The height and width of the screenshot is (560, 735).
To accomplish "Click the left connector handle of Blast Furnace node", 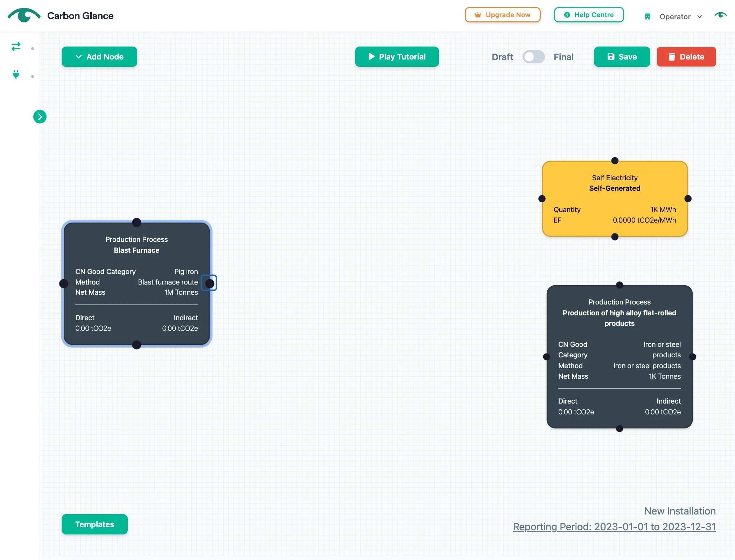I will pos(64,283).
